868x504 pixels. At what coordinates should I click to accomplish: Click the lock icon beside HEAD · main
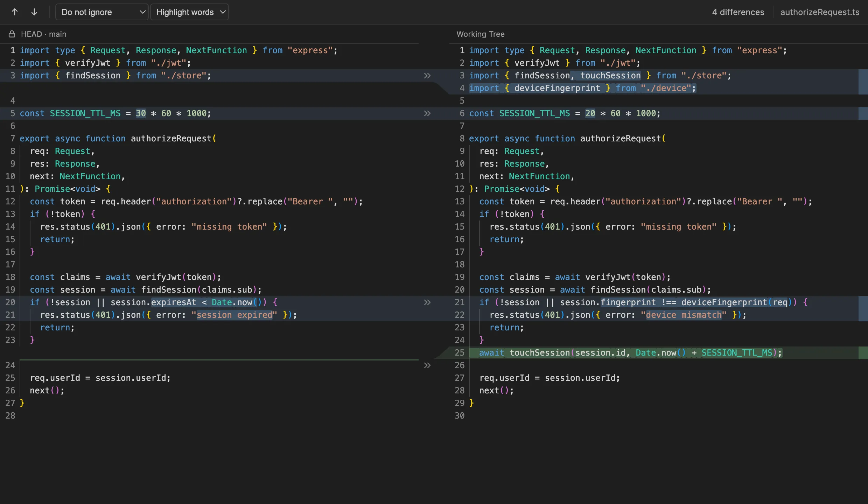coord(12,34)
